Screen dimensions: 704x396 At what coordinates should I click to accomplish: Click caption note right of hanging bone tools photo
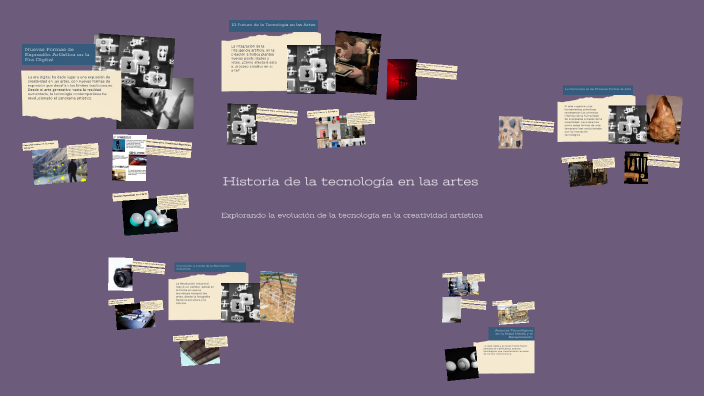point(664,161)
